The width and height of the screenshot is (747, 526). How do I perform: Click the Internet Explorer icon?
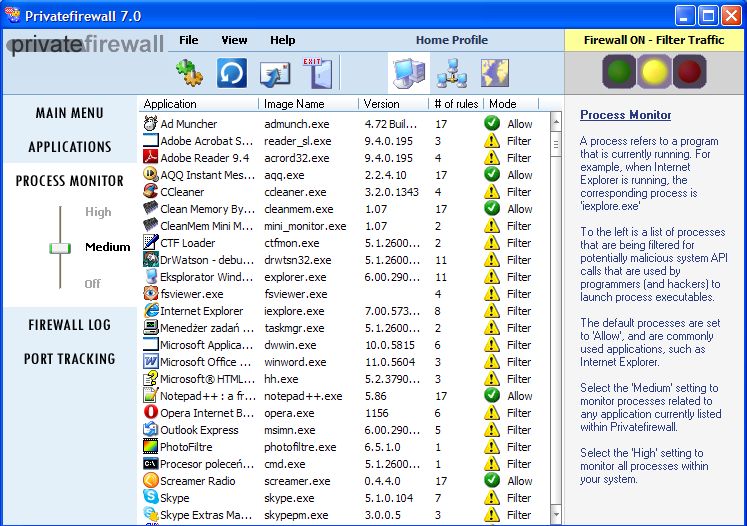[151, 311]
